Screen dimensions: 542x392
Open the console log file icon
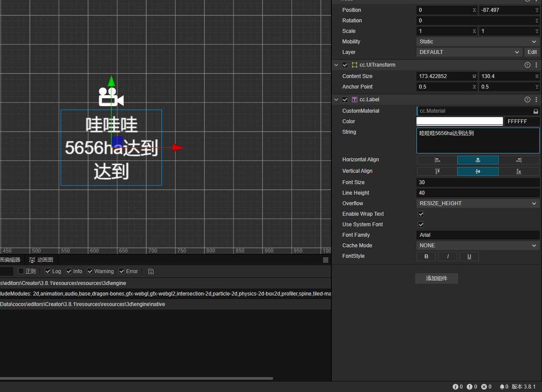151,271
